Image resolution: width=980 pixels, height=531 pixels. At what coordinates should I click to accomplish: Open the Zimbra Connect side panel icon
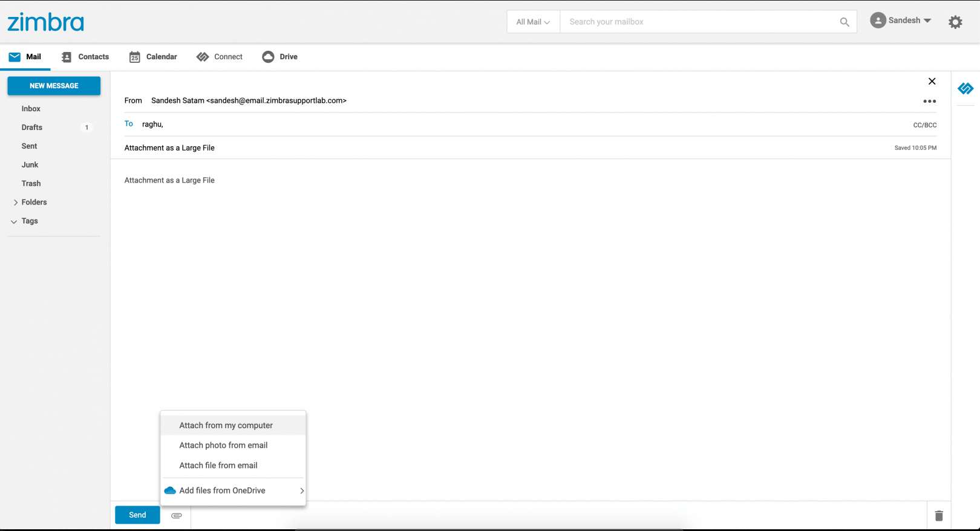[965, 89]
